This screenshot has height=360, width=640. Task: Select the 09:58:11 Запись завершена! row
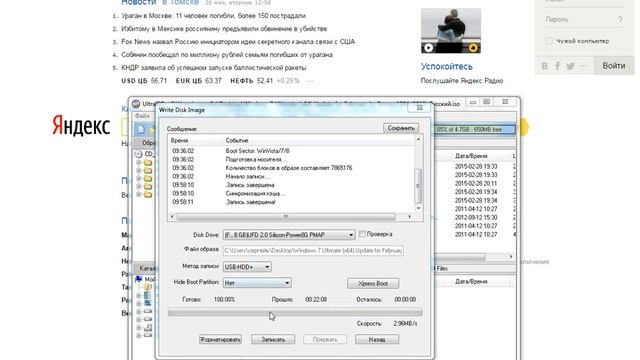pos(292,202)
